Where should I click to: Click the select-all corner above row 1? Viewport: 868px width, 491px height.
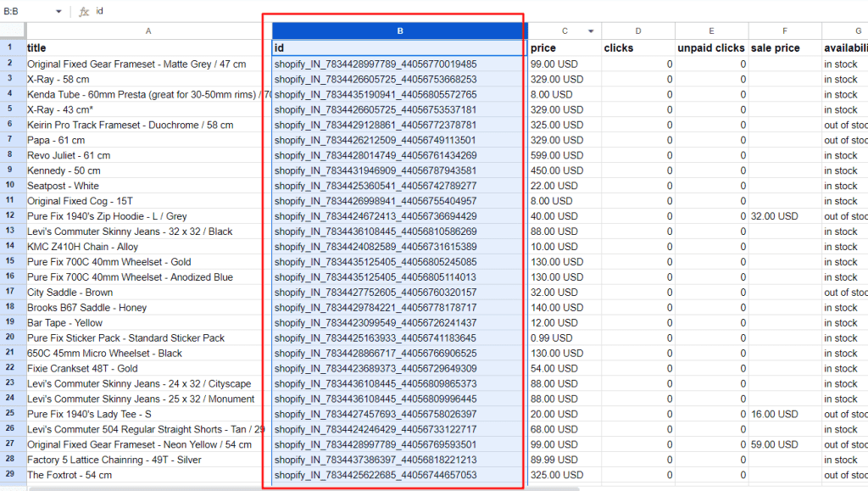[x=12, y=31]
